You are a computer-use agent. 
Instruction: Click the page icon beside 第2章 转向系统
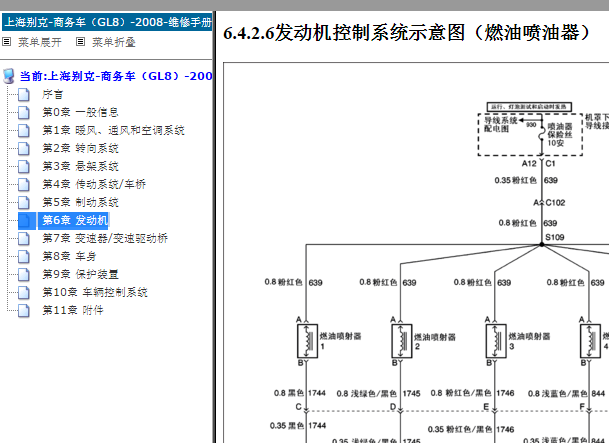pos(24,148)
